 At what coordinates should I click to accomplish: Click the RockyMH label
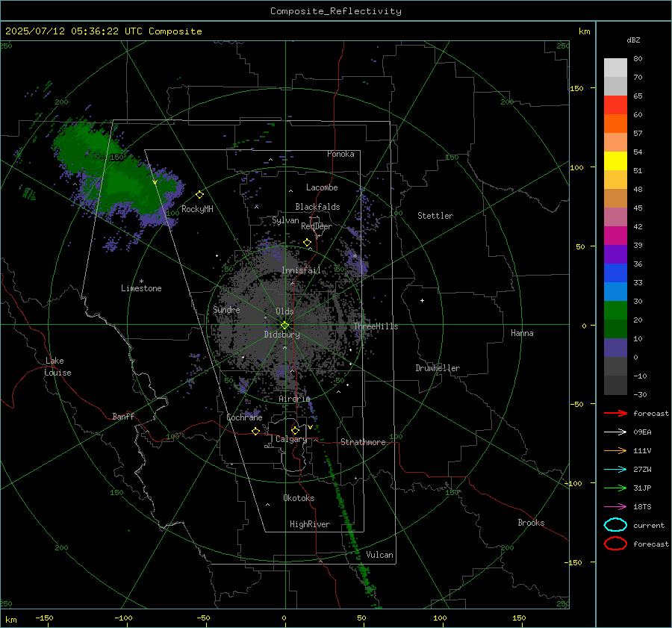click(197, 209)
